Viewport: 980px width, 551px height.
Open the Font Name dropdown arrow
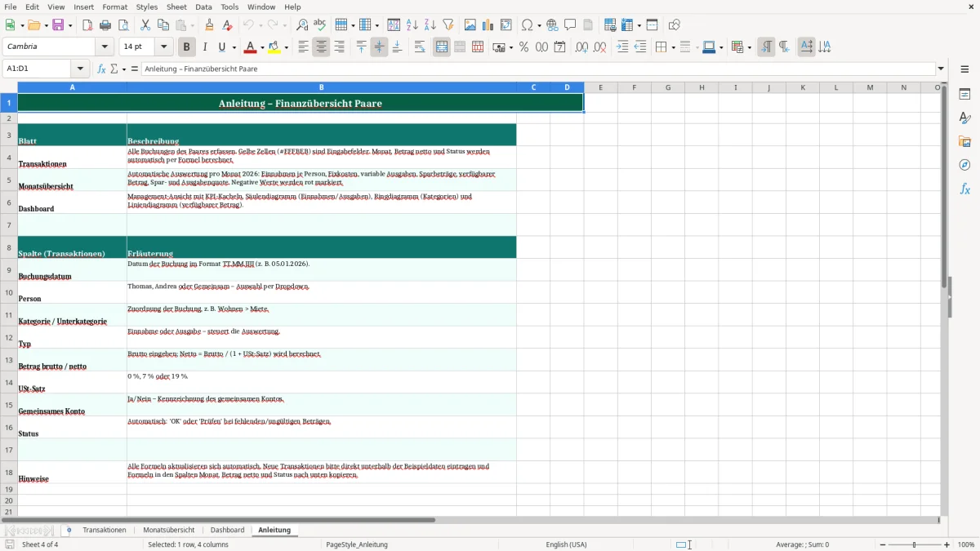tap(104, 47)
